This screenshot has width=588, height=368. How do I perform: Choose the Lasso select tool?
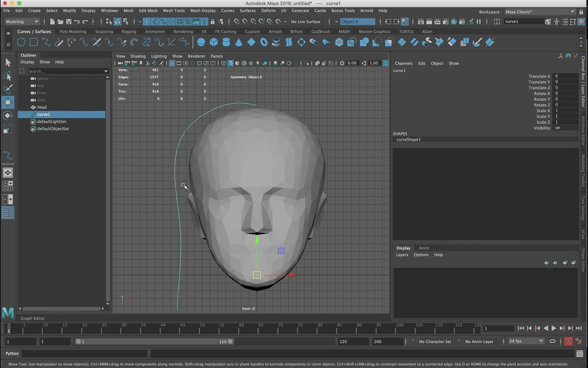point(8,76)
